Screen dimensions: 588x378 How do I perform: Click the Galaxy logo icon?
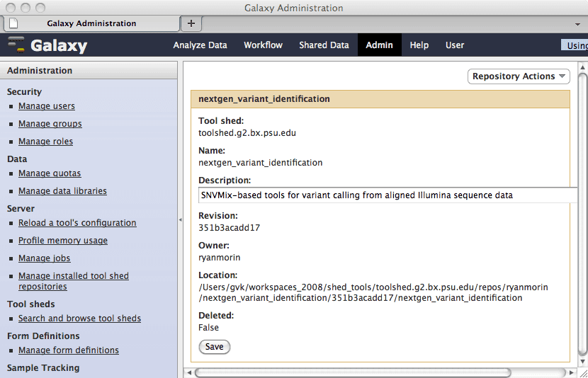click(x=16, y=45)
